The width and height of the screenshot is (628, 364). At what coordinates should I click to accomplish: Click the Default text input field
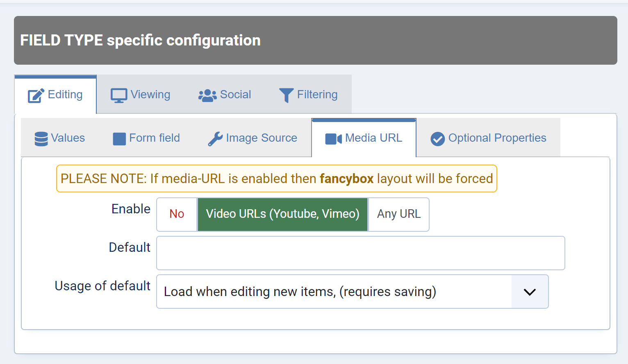click(x=361, y=253)
